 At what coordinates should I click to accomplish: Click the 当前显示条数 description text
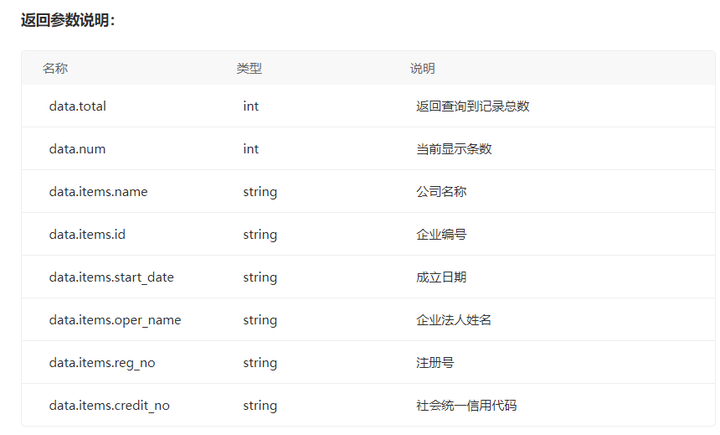454,149
